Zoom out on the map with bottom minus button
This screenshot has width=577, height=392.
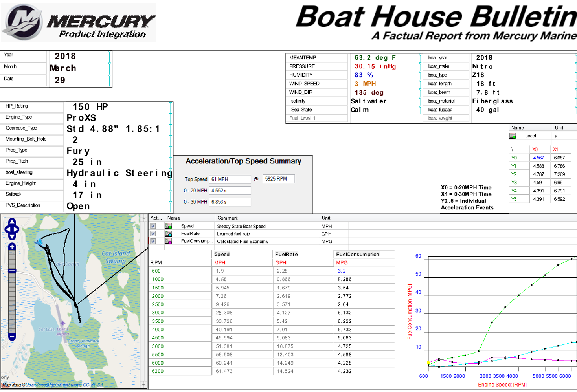[12, 337]
